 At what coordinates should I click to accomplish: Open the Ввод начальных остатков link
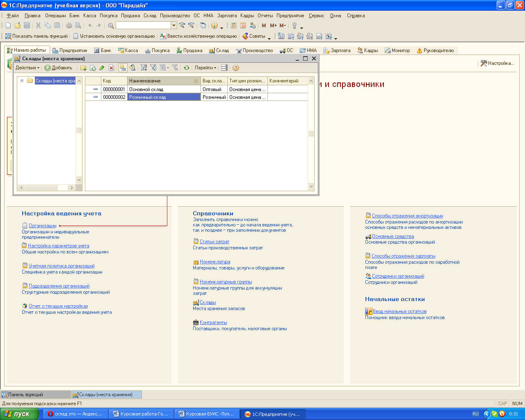399,311
